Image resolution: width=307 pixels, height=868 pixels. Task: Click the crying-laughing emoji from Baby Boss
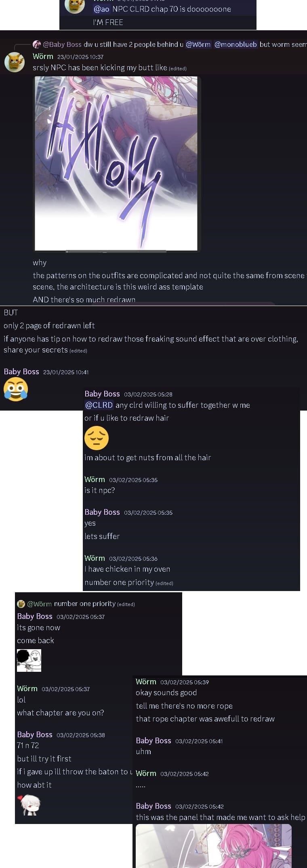point(16,389)
